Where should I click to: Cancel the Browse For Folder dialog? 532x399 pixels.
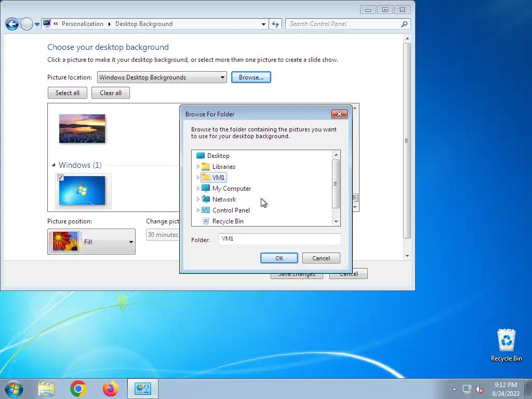tap(321, 258)
